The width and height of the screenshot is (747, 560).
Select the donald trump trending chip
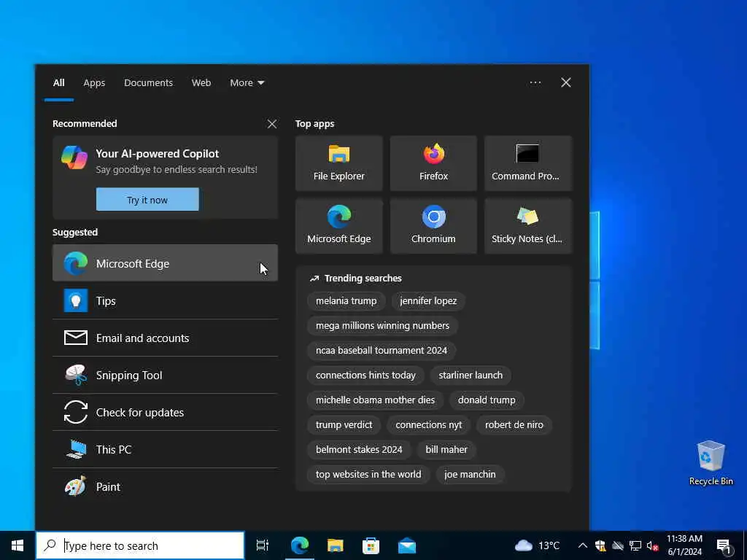pyautogui.click(x=487, y=400)
